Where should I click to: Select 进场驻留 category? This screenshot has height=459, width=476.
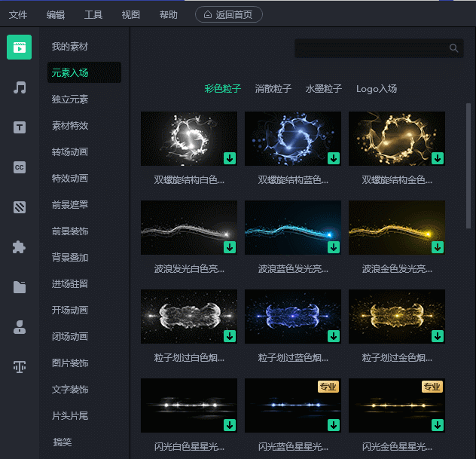point(70,284)
